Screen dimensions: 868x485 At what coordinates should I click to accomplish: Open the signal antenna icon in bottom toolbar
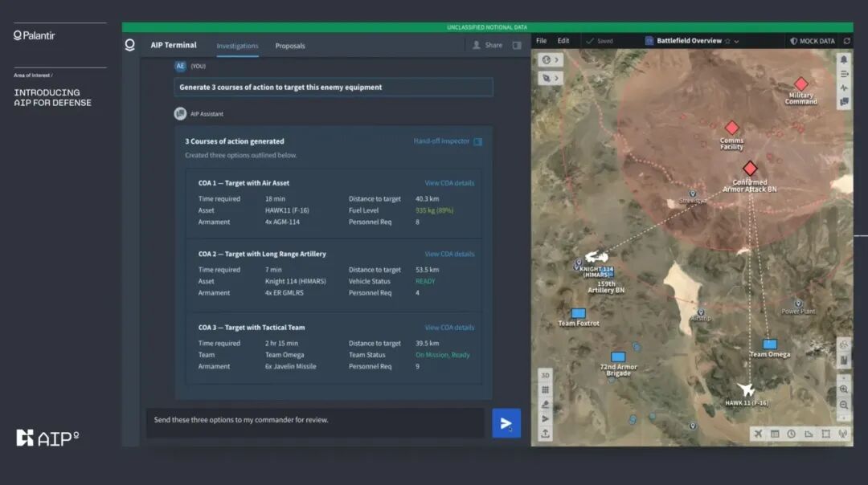(842, 434)
